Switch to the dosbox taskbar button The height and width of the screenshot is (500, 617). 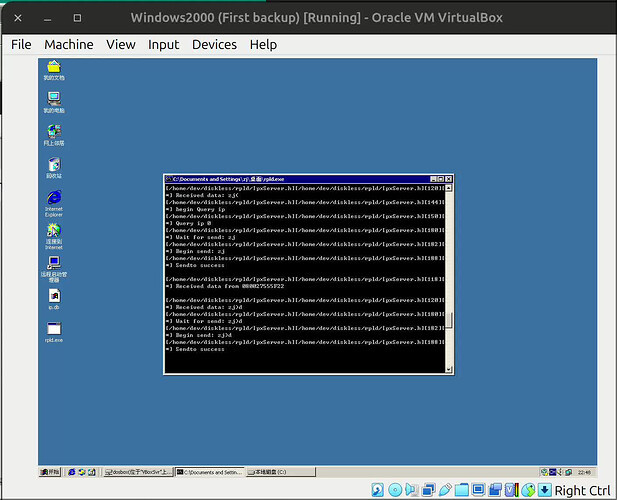click(138, 472)
